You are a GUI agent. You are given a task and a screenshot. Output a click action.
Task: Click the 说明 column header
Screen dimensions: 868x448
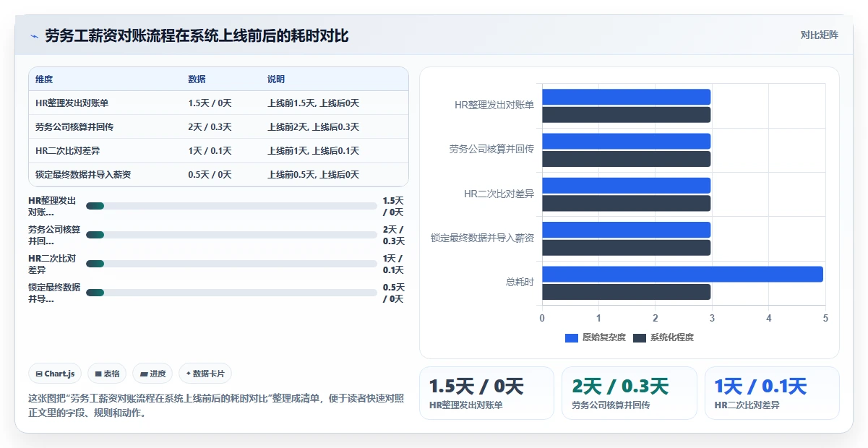point(276,79)
